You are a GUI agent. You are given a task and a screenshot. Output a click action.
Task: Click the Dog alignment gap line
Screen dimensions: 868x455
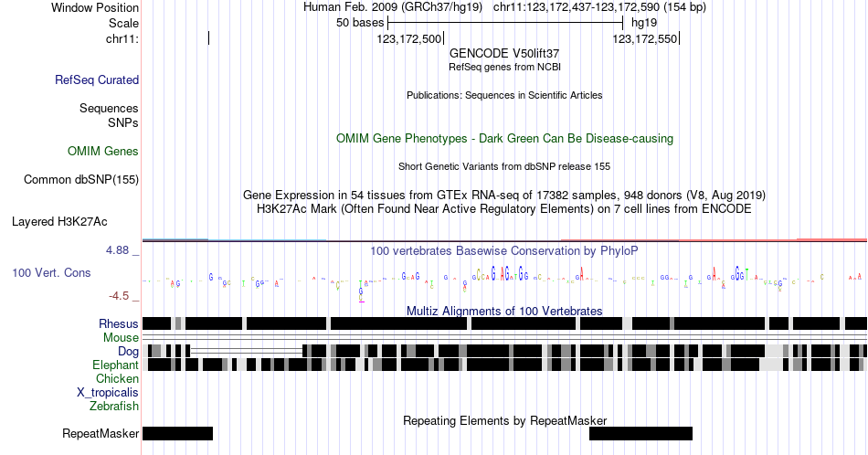coord(247,351)
